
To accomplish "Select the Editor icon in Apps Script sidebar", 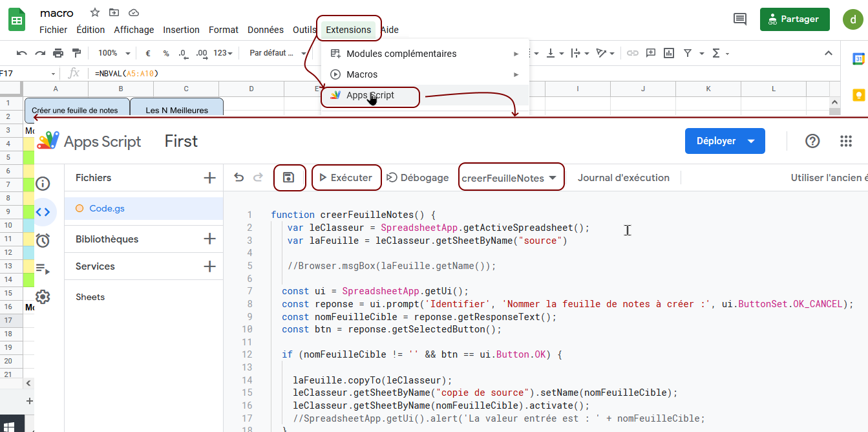I will 43,211.
